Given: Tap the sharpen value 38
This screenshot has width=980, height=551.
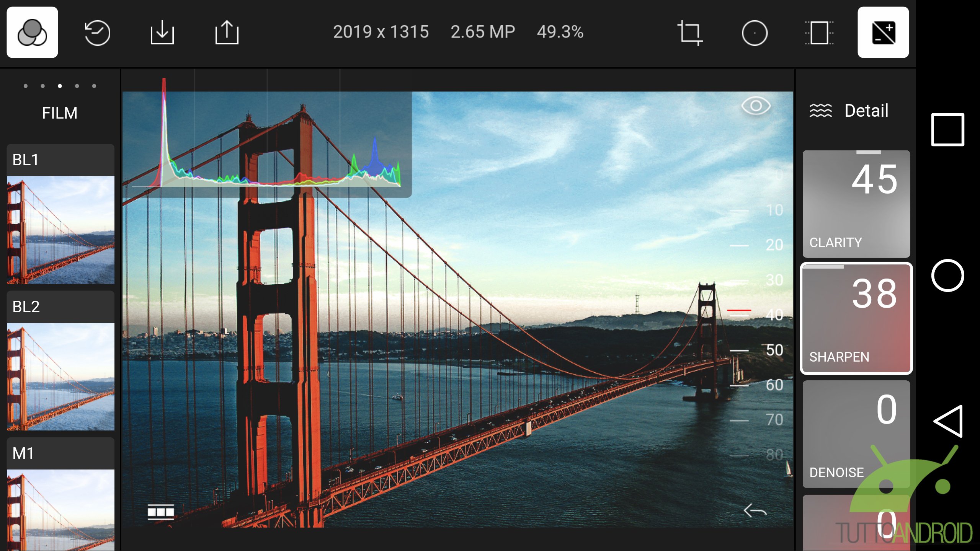Looking at the screenshot, I should [x=874, y=294].
